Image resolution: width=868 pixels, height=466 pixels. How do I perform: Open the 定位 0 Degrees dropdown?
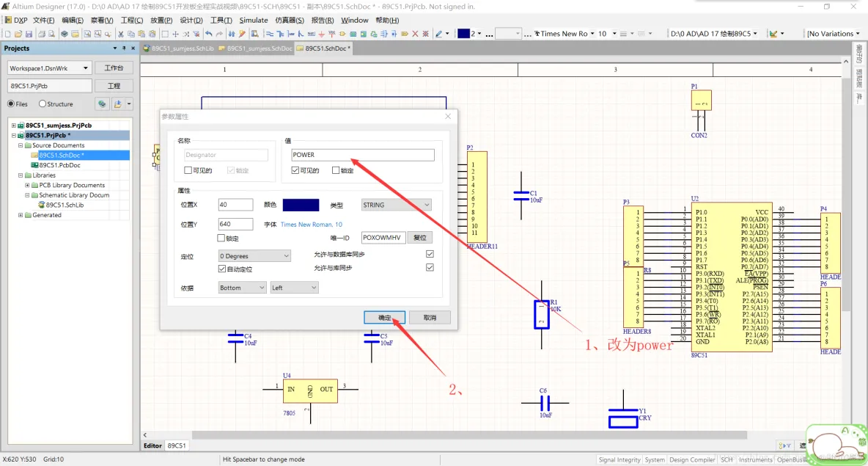point(254,256)
